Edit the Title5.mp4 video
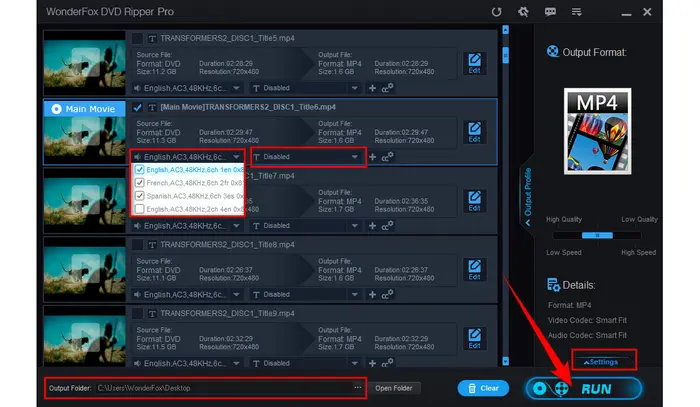Image resolution: width=700 pixels, height=407 pixels. pyautogui.click(x=474, y=63)
